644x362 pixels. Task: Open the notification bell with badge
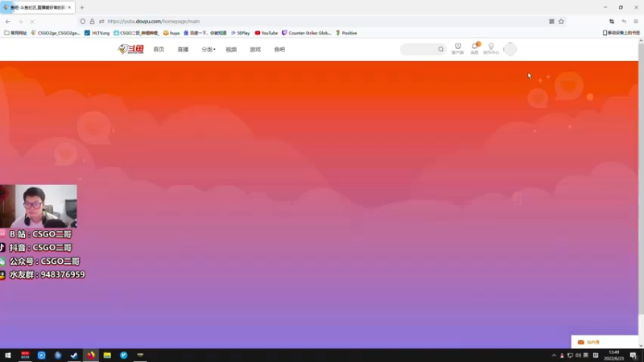tap(475, 49)
